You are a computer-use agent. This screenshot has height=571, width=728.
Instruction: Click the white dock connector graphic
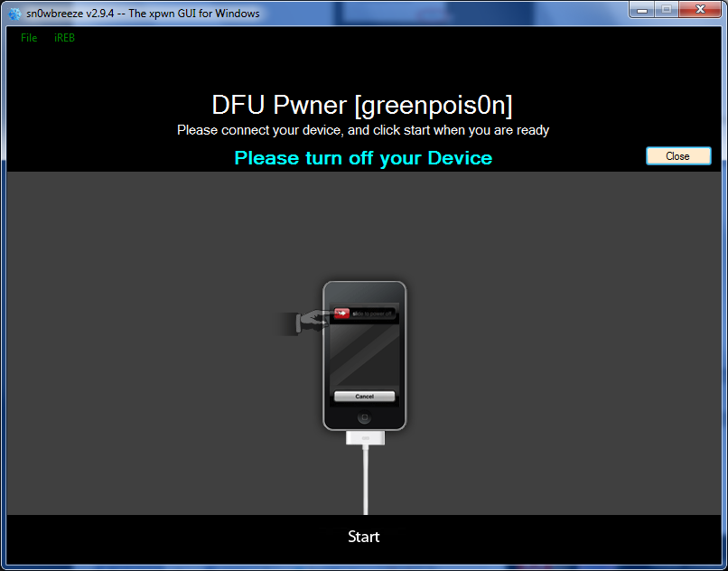click(x=366, y=437)
